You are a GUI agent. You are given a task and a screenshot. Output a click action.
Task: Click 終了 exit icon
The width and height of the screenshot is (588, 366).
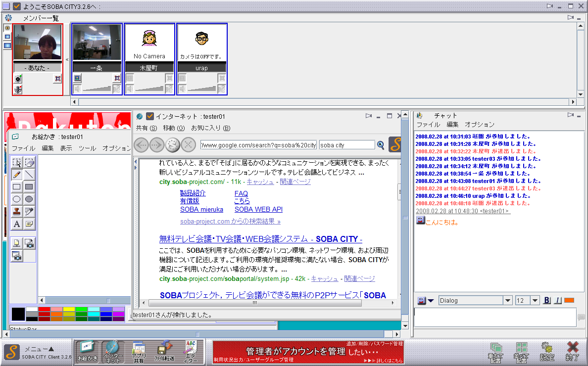click(572, 352)
